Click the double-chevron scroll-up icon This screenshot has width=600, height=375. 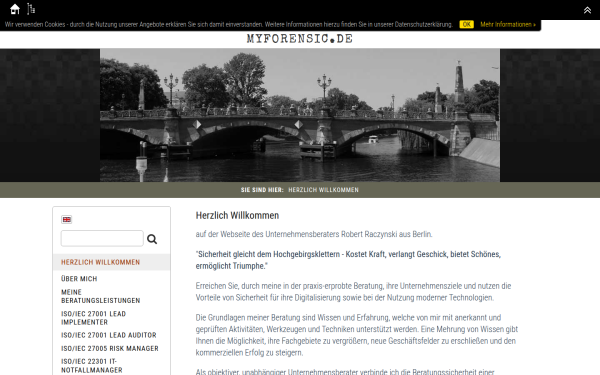pyautogui.click(x=587, y=10)
